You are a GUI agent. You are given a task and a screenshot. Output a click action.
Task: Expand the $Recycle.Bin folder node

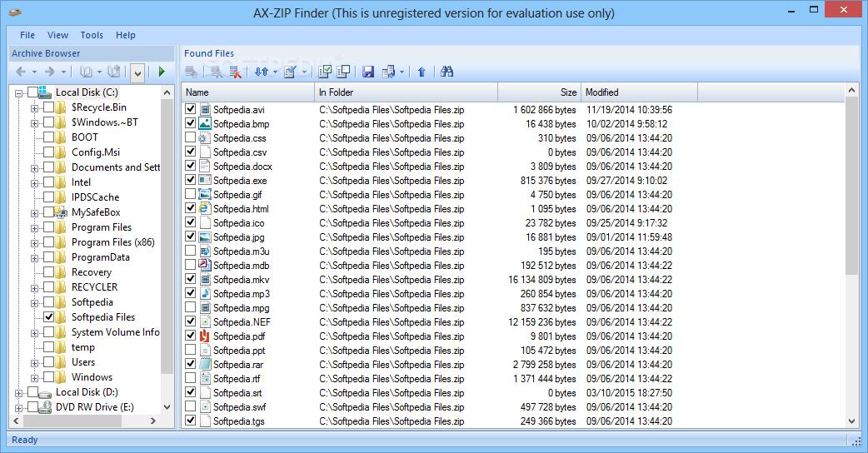34,108
